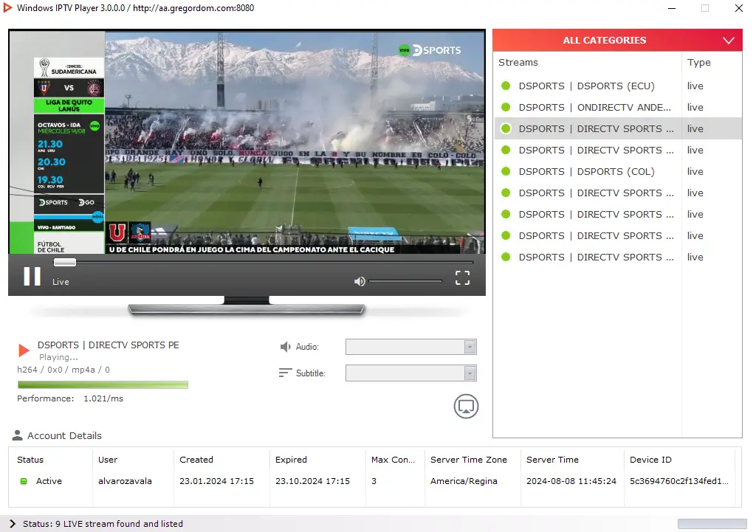This screenshot has height=532, width=756.
Task: Pause the live stream playback
Action: point(32,277)
